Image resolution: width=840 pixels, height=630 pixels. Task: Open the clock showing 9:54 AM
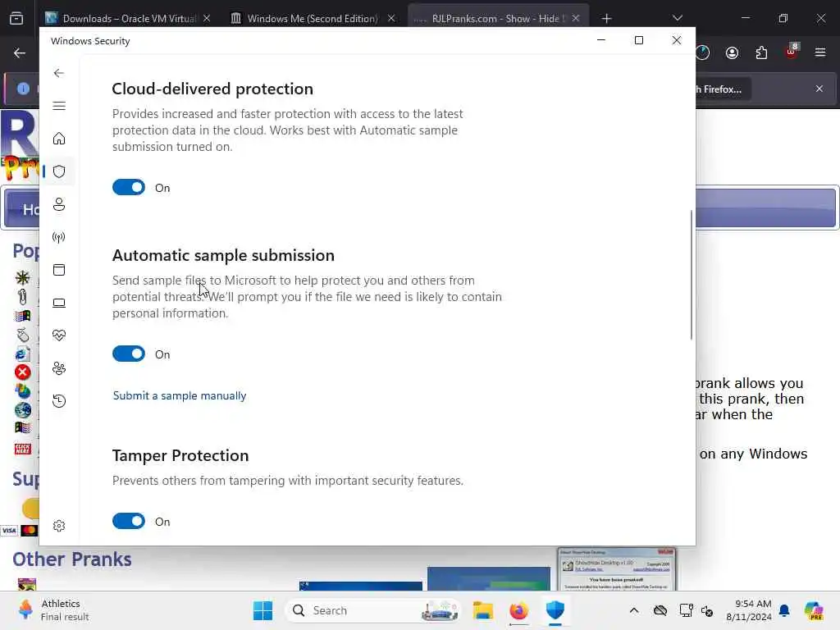click(749, 610)
